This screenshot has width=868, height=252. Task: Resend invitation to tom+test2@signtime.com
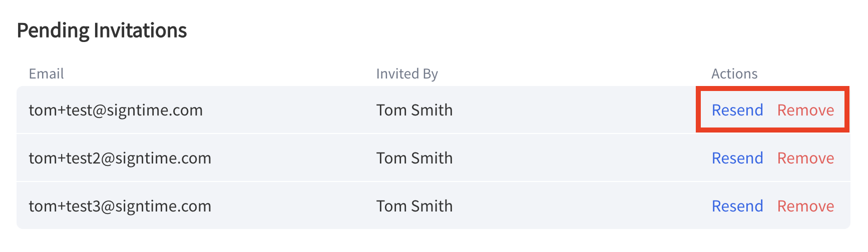pos(737,158)
